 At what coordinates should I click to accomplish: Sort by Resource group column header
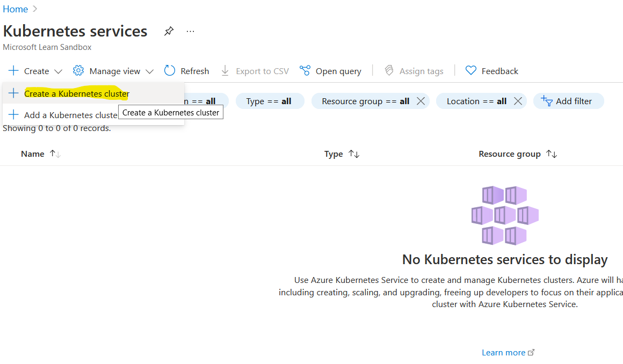(x=509, y=154)
